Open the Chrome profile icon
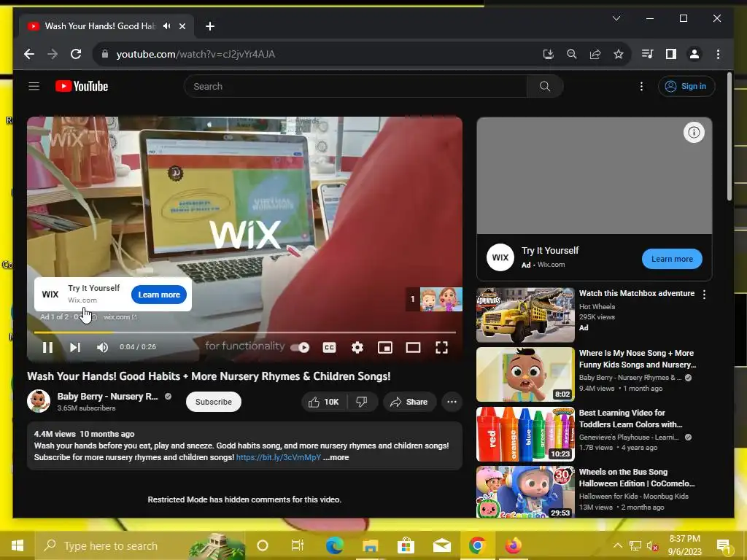The image size is (747, 560). (x=694, y=54)
